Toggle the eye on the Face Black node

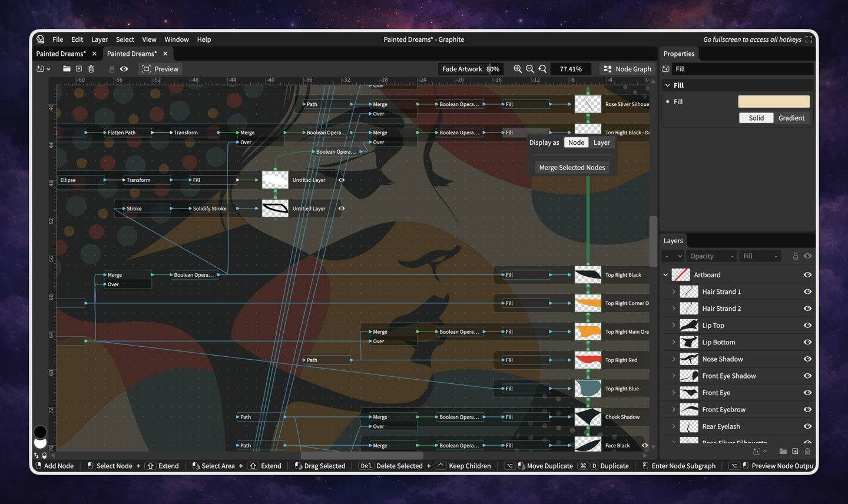point(645,446)
